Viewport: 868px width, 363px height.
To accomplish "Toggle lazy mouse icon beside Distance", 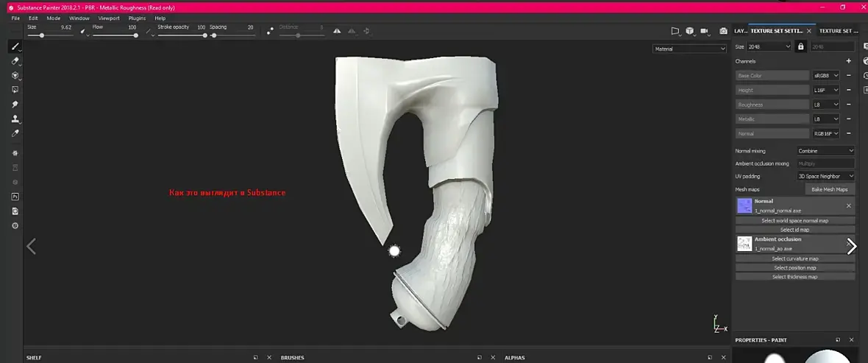I will point(271,31).
